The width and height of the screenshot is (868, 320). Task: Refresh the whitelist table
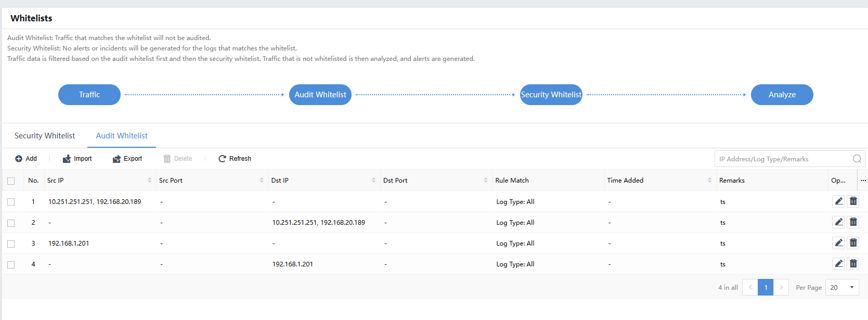(235, 159)
